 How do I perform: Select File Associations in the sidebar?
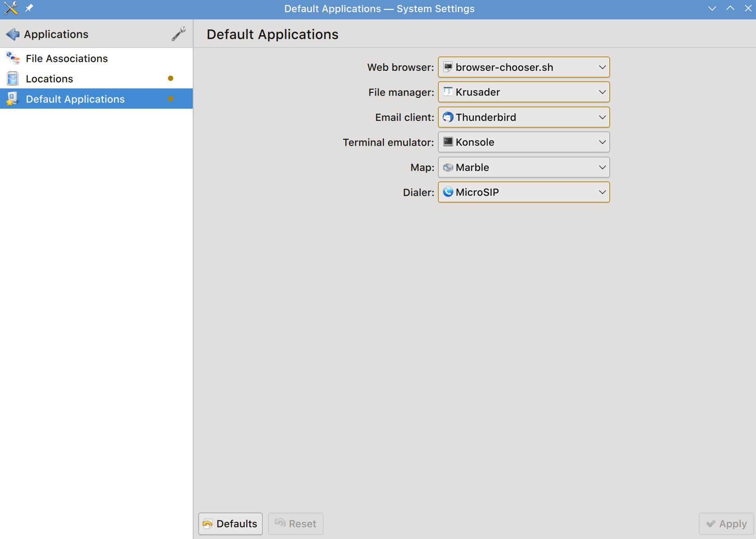click(x=67, y=59)
